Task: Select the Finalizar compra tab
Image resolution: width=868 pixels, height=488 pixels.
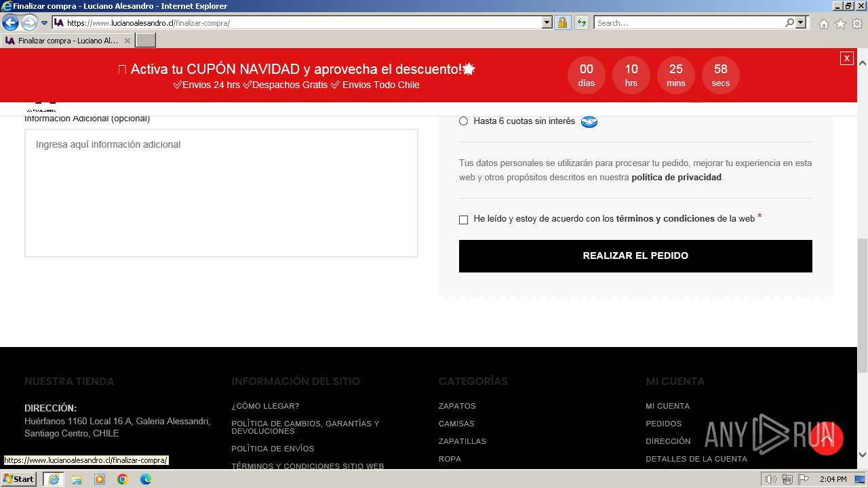Action: pos(67,41)
